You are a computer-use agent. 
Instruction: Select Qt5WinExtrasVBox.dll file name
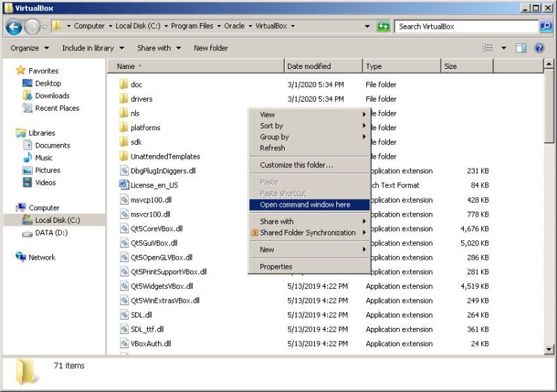pos(165,300)
